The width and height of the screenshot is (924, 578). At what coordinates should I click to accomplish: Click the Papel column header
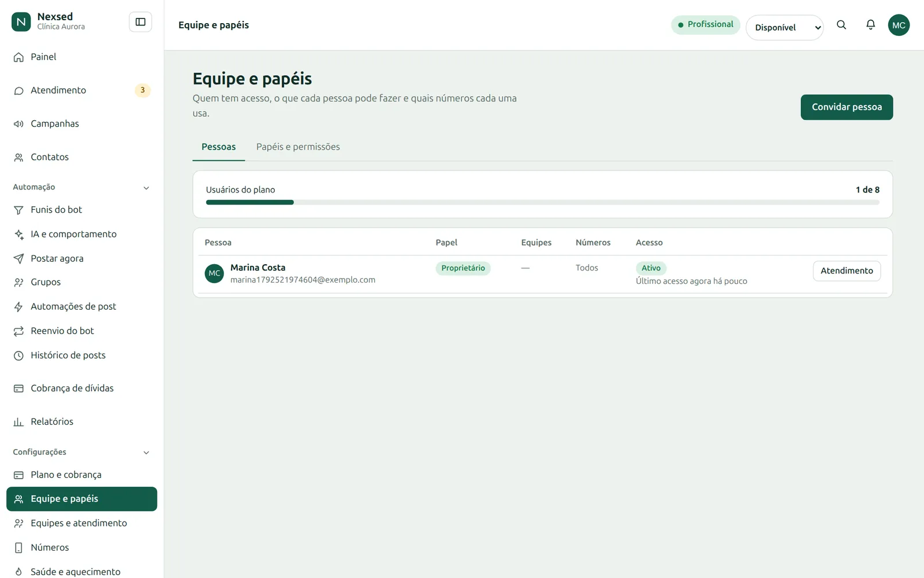click(x=446, y=243)
